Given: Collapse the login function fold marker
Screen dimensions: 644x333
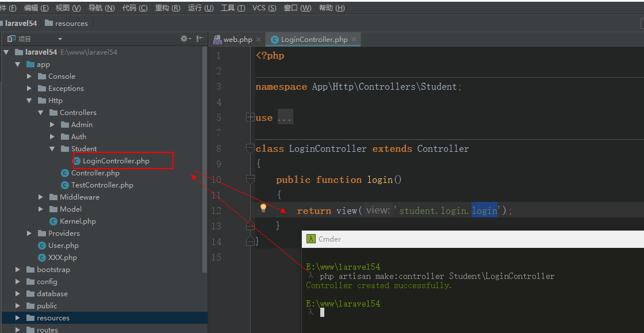Looking at the screenshot, I should pos(250,179).
